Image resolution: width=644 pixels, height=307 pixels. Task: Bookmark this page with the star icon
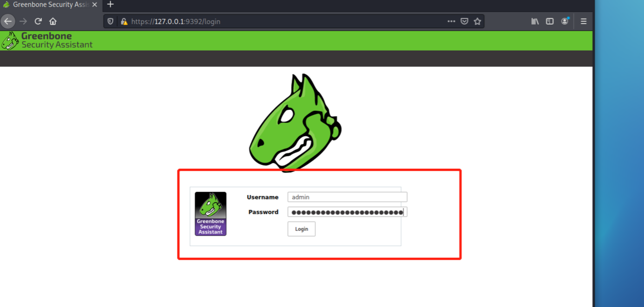477,21
